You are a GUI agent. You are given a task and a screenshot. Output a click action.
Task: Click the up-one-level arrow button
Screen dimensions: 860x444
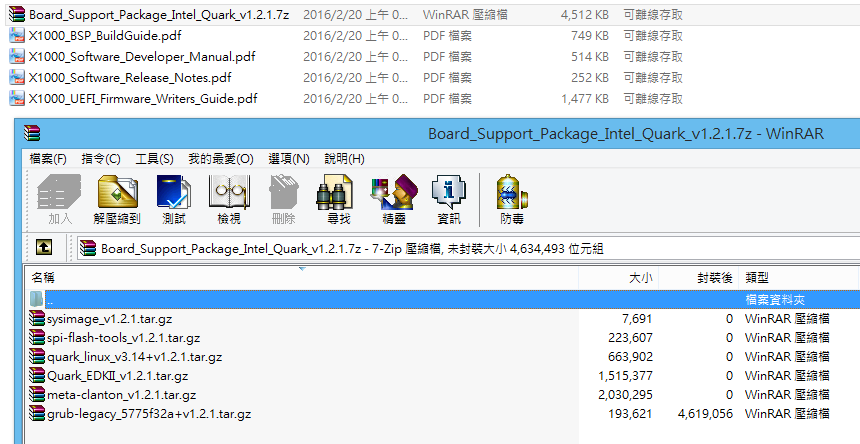click(44, 247)
